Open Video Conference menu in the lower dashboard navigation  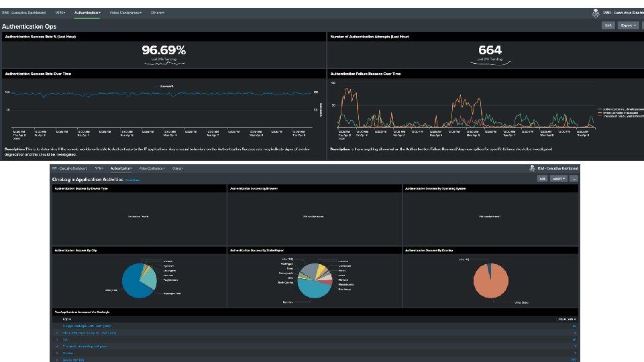(x=152, y=168)
